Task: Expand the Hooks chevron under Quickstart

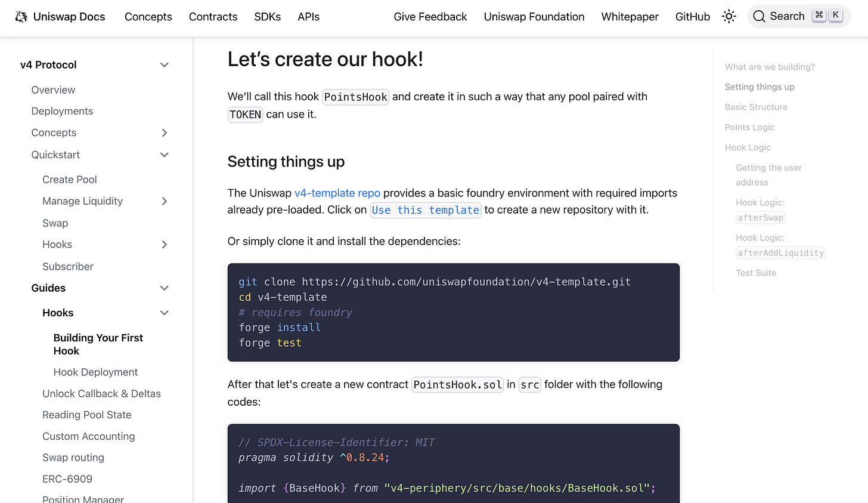Action: click(x=165, y=245)
